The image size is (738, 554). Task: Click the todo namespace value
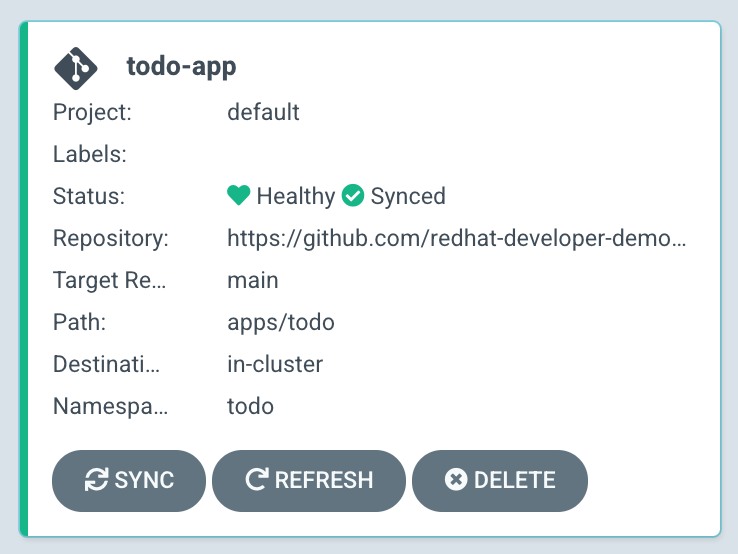pyautogui.click(x=250, y=406)
